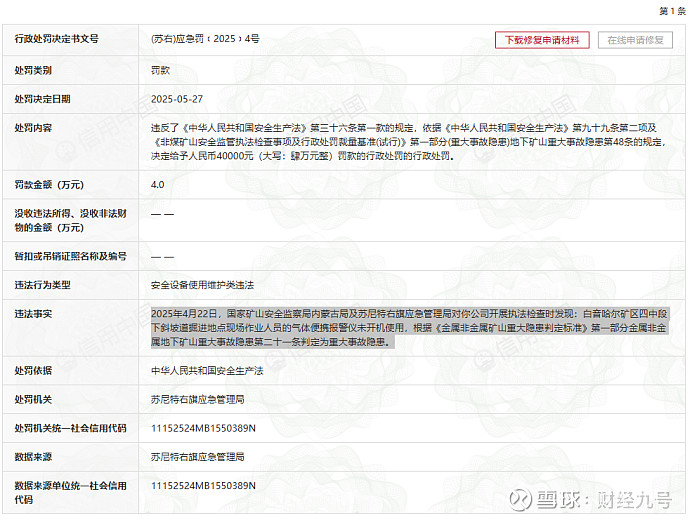
Task: Click the value 安全设备使用维护类违法
Action: click(203, 285)
